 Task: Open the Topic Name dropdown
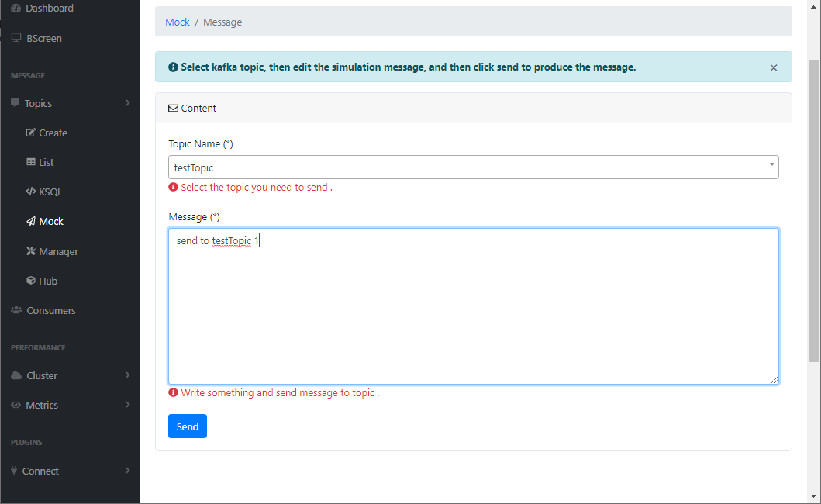click(x=474, y=167)
